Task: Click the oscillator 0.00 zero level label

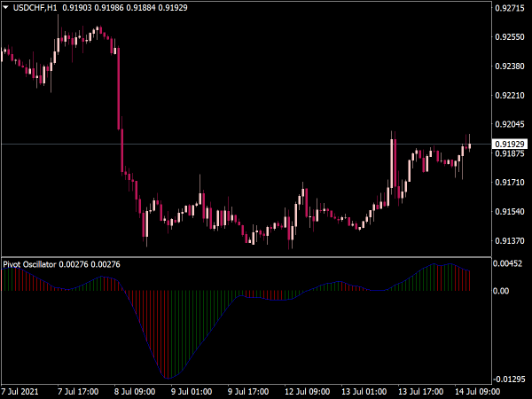Action: 501,291
